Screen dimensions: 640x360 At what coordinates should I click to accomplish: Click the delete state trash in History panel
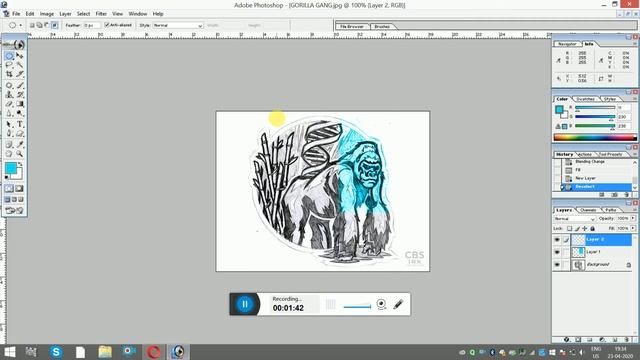point(627,195)
